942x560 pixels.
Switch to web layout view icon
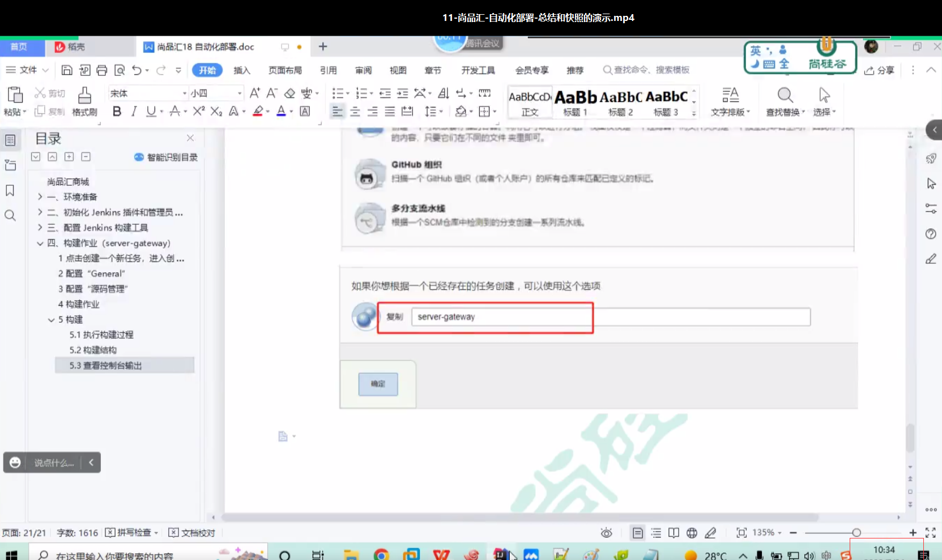coord(692,533)
